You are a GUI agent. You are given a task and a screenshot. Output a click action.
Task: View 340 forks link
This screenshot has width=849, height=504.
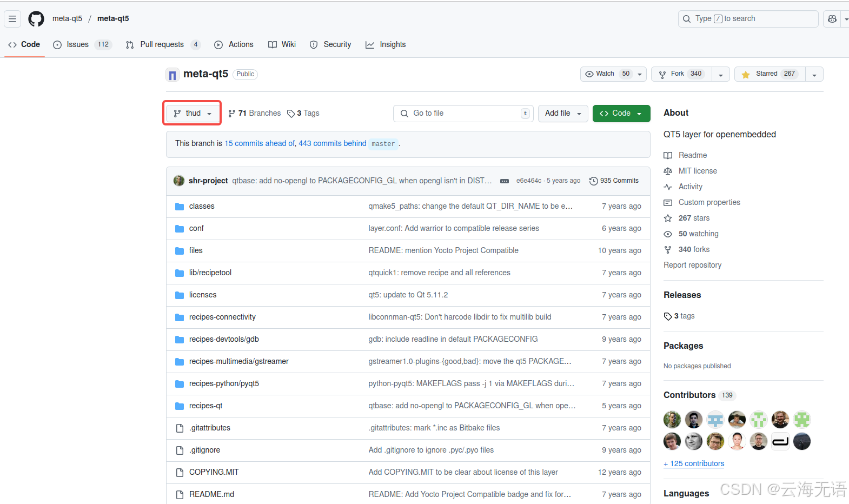click(687, 249)
